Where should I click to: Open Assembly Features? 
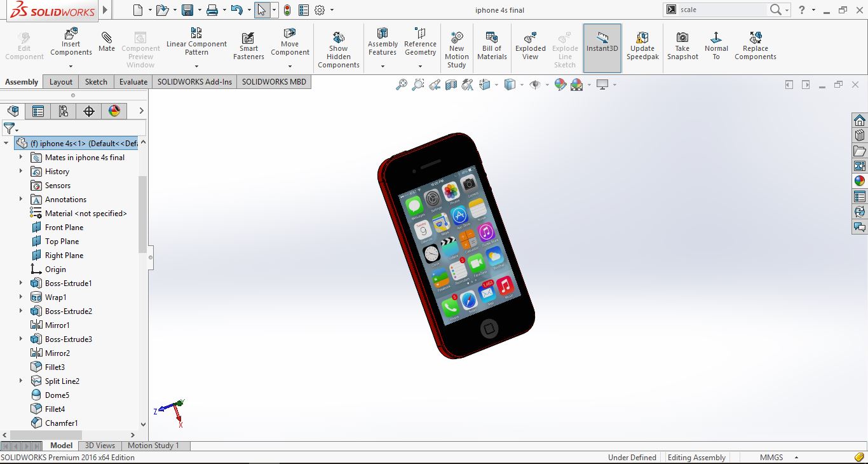tap(383, 41)
